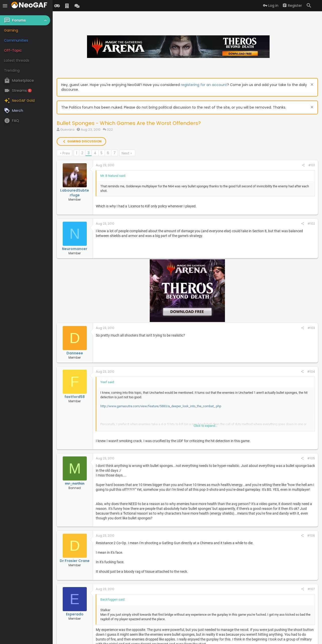The height and width of the screenshot is (644, 322).
Task: Click 'Mr. B Natural said:' quote link
Action: [x=113, y=176]
